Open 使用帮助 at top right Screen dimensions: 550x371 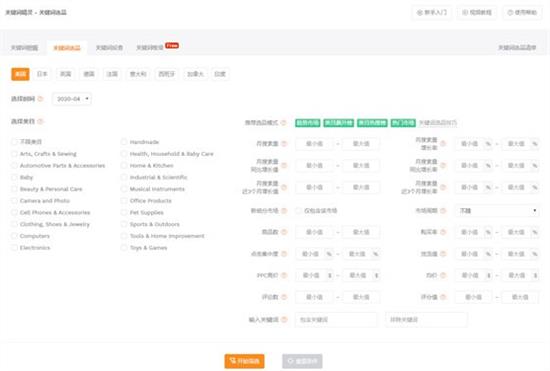coord(522,13)
